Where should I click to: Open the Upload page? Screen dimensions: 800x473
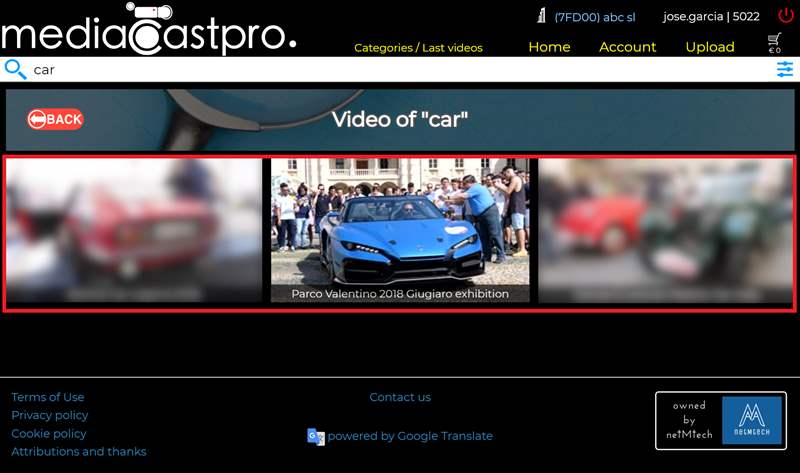[x=710, y=47]
